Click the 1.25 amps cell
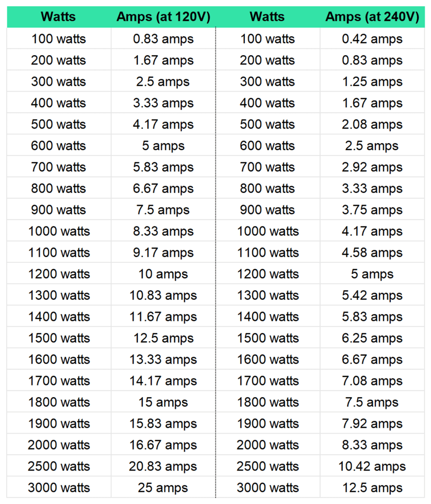431x504 pixels. point(372,82)
